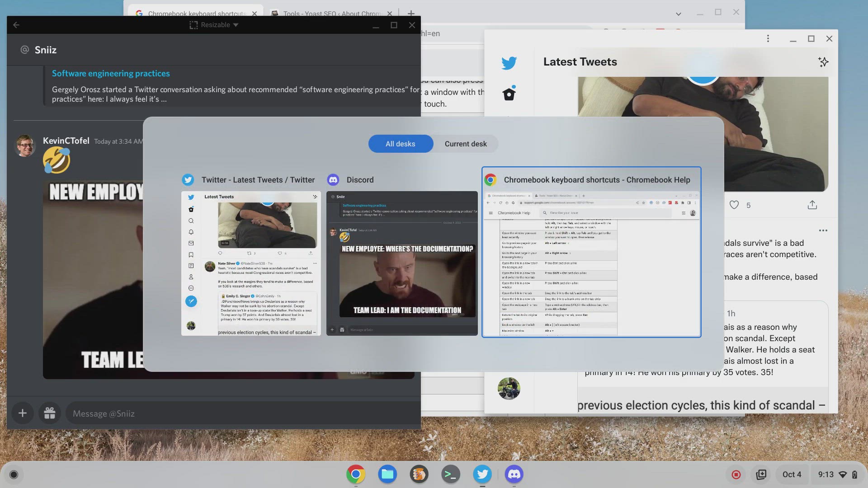The width and height of the screenshot is (868, 488).
Task: Click the Twitter bird logo in Twitter window
Action: pyautogui.click(x=509, y=63)
